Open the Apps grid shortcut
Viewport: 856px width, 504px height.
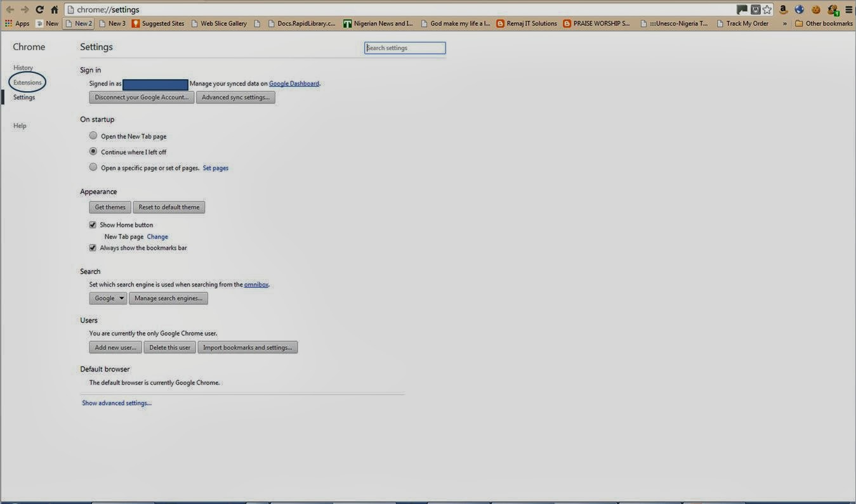coord(17,23)
